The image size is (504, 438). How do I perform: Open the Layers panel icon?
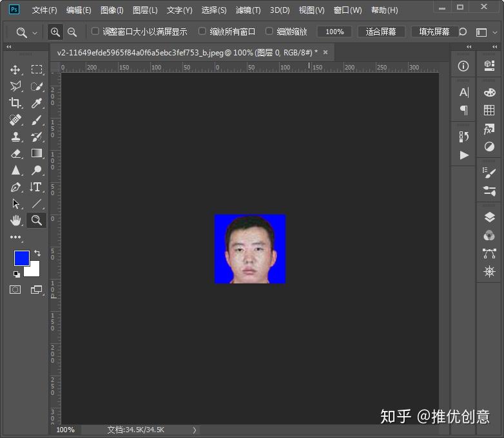[489, 218]
